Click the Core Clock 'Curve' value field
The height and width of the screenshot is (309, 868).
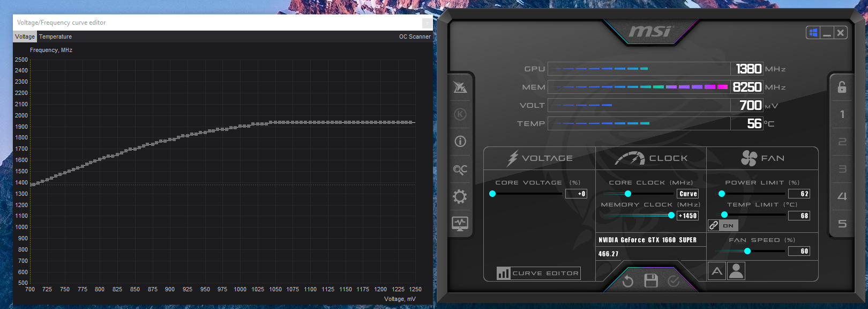[x=688, y=194]
